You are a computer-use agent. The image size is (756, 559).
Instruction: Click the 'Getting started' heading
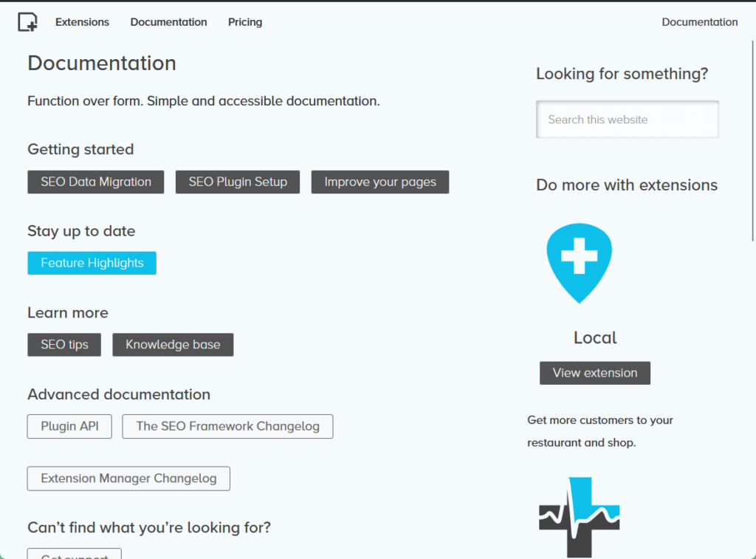(80, 149)
